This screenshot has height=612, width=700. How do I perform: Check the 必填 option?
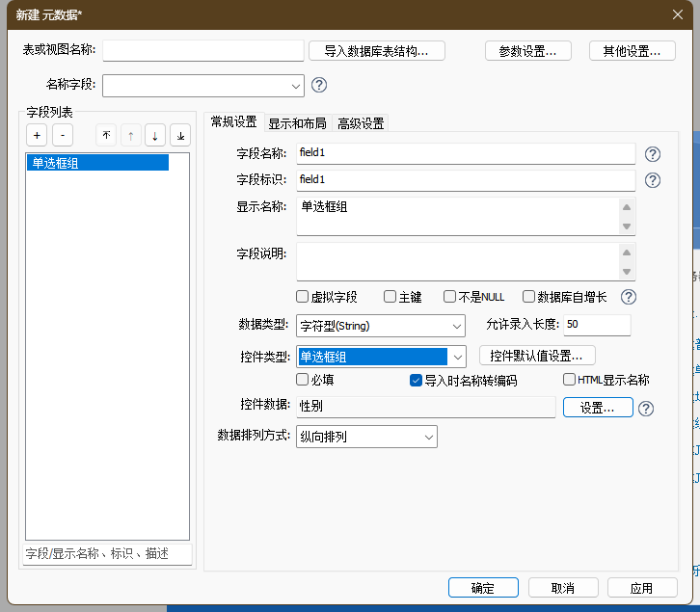(303, 380)
